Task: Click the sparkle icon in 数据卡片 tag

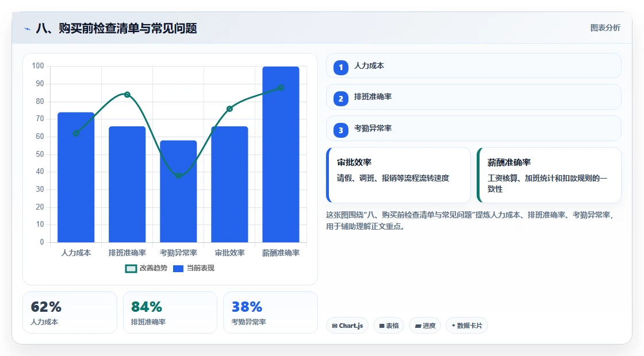Action: (454, 326)
